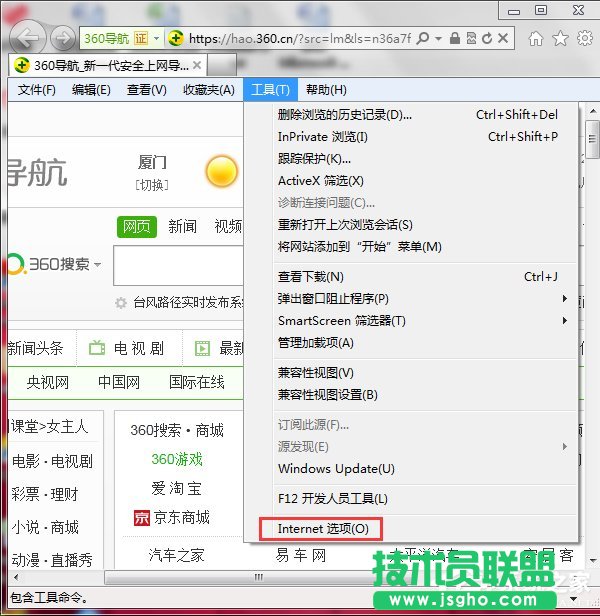Click the browser Forward arrow button
Image resolution: width=600 pixels, height=616 pixels.
coord(63,38)
